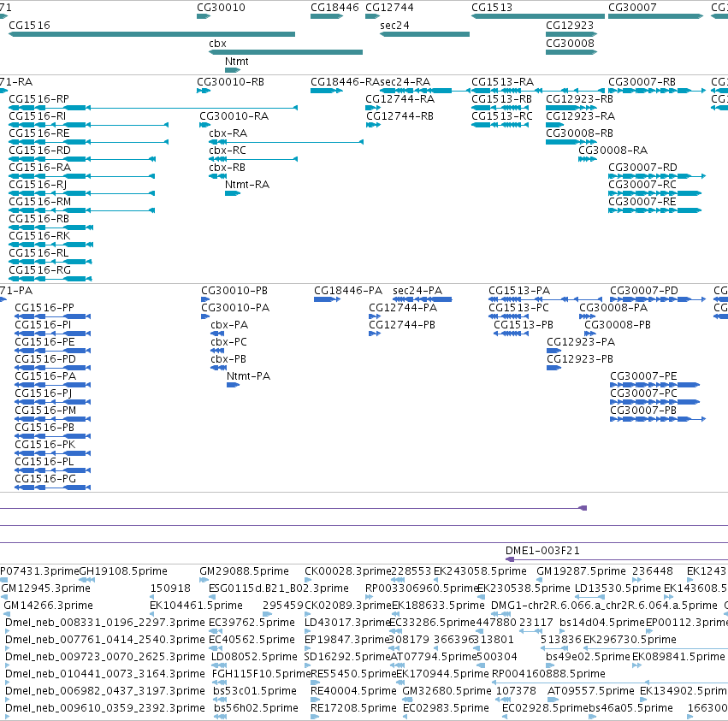Select protein CG1513-PC

coord(508,316)
